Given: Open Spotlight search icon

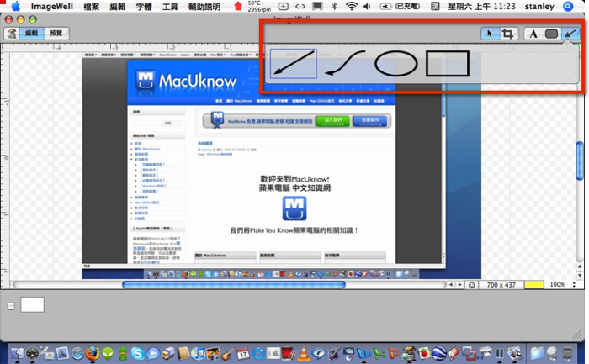Looking at the screenshot, I should pyautogui.click(x=568, y=6).
